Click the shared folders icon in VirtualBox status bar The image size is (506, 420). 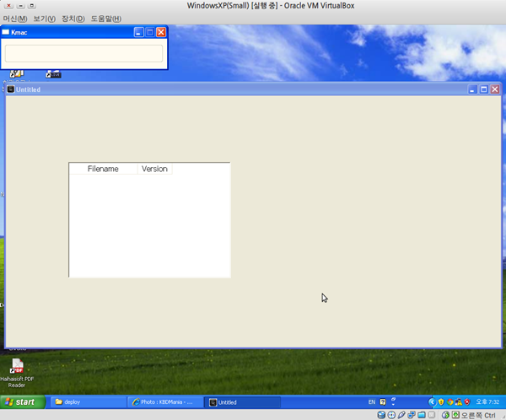[x=422, y=415]
